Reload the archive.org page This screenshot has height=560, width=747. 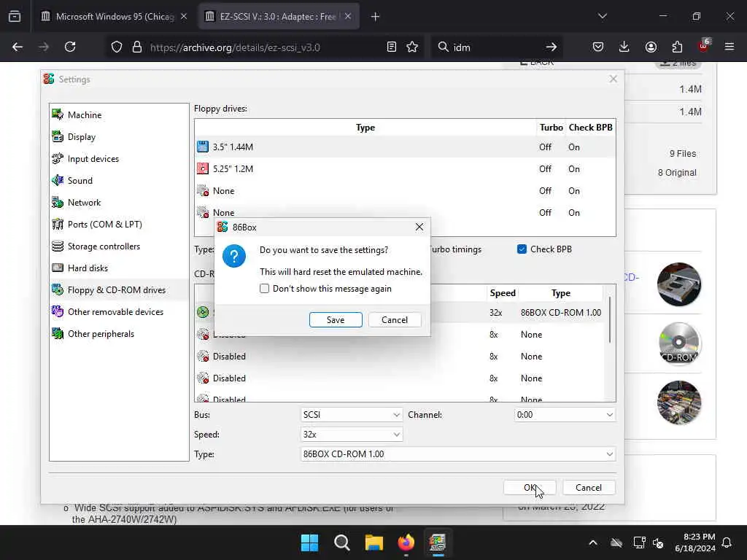point(70,47)
